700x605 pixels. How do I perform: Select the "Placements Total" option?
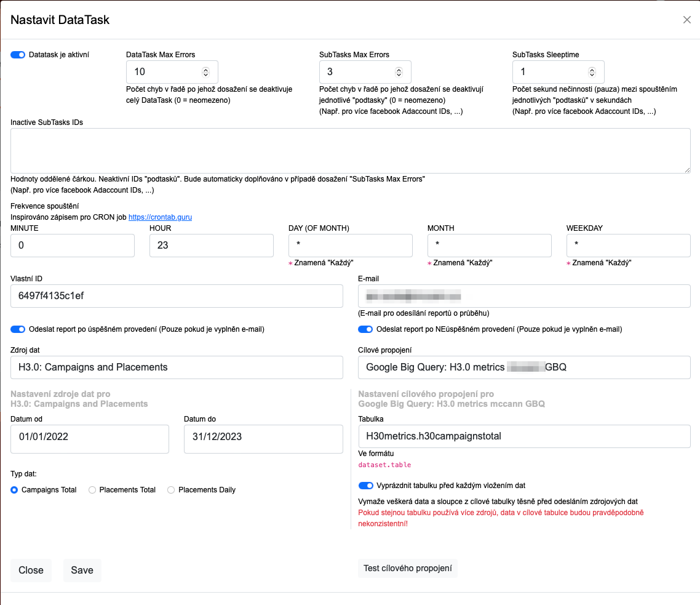click(92, 489)
